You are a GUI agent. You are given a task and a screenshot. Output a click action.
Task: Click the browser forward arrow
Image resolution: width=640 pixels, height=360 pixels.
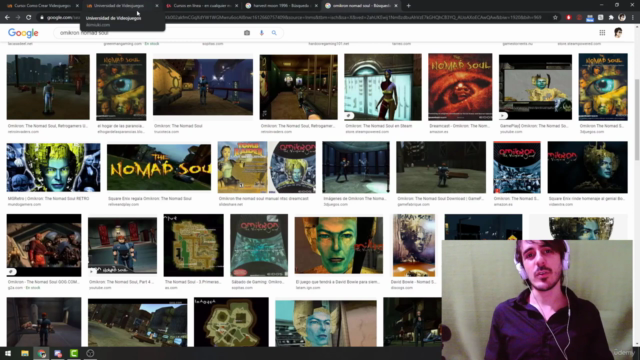18,18
